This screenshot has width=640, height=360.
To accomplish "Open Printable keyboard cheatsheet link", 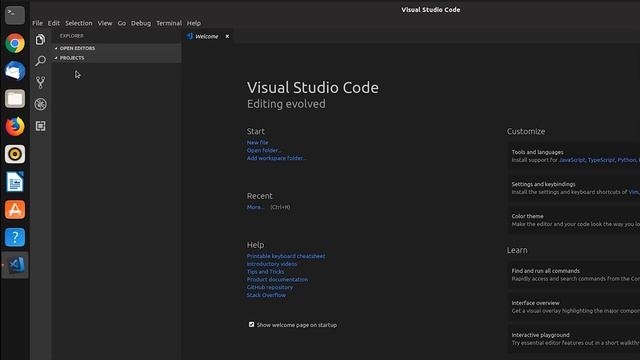I will coord(286,256).
